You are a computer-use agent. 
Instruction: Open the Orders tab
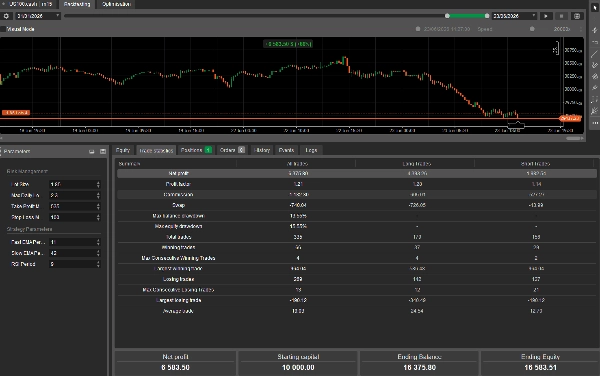click(232, 150)
